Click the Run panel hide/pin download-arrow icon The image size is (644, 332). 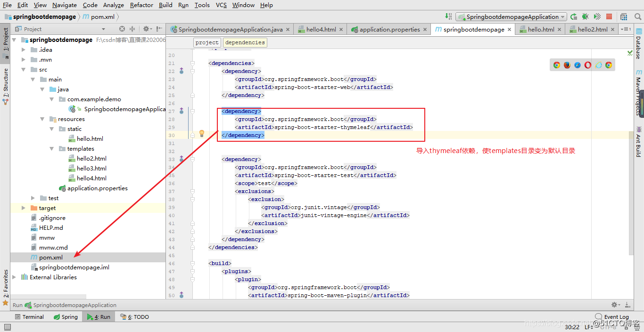[x=628, y=305]
